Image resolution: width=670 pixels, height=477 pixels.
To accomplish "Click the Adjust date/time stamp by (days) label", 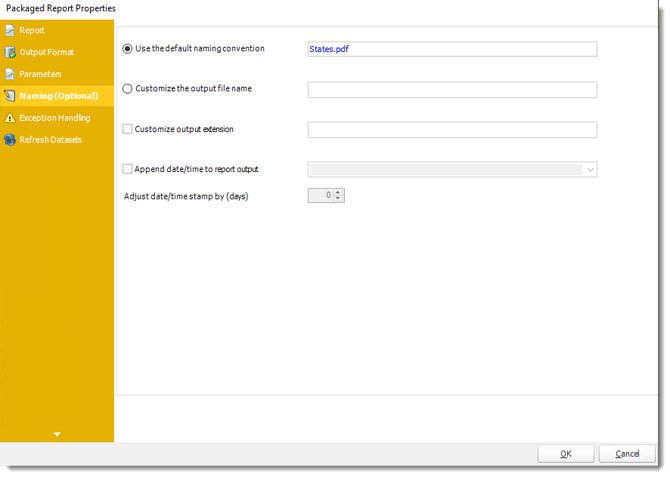I will 186,196.
